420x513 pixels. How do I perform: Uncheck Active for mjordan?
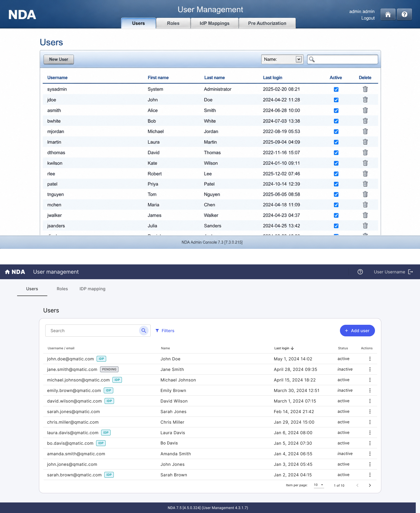pos(336,132)
